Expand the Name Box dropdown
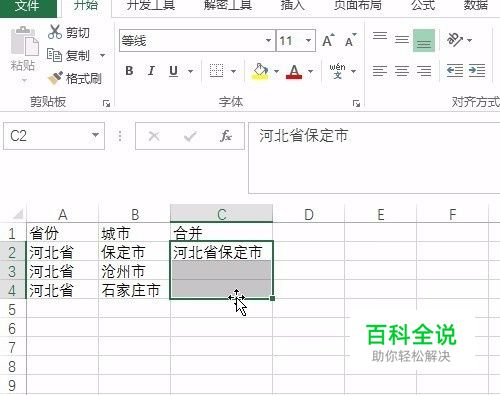Viewport: 500px width, 395px height. click(x=95, y=135)
